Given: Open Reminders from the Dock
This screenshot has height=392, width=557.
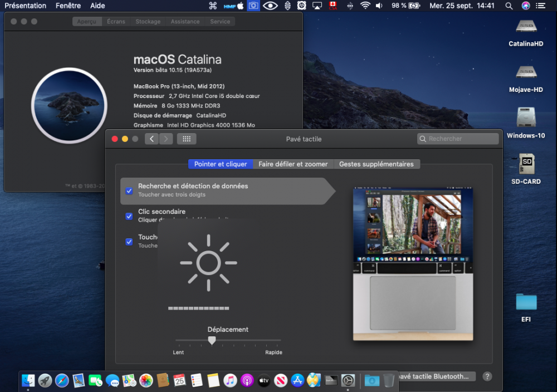Looking at the screenshot, I should tap(197, 381).
